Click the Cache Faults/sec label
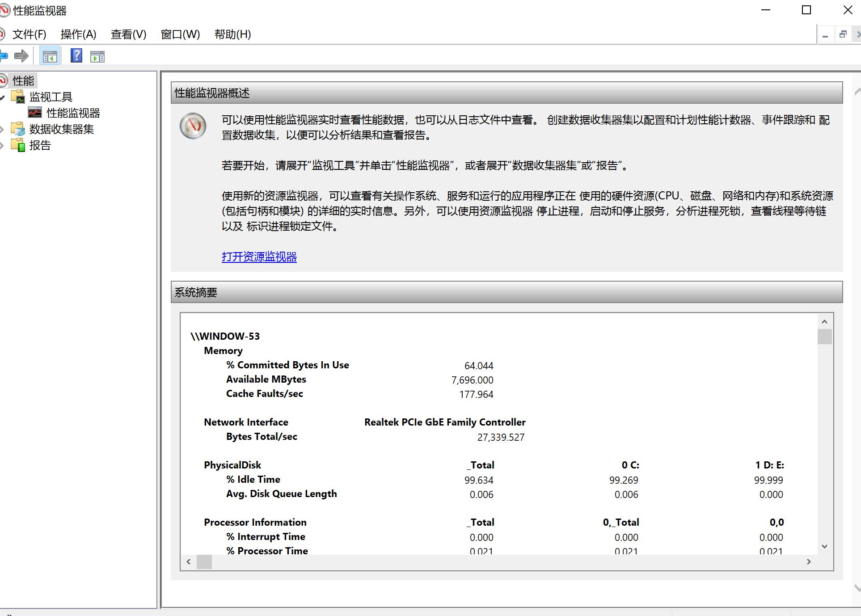Screen dimensions: 861x616 tap(265, 393)
